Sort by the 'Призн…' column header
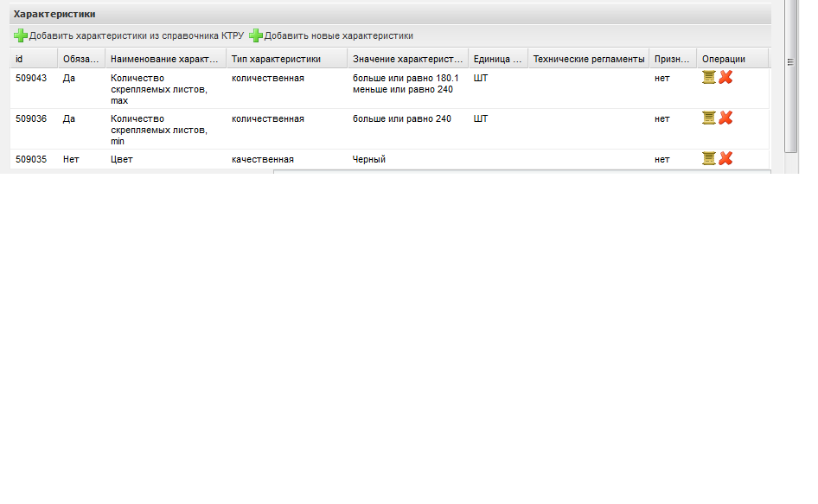The image size is (818, 504). click(x=673, y=59)
